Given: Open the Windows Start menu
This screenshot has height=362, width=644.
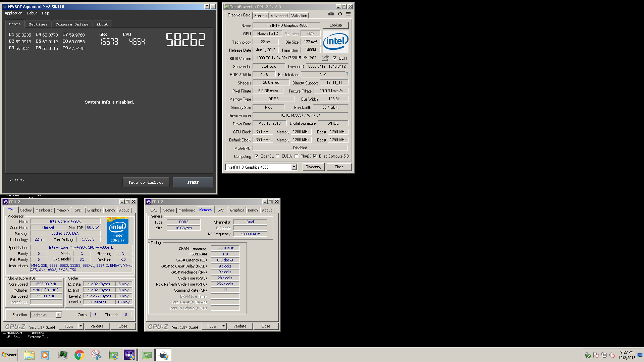Looking at the screenshot, I should (9, 355).
